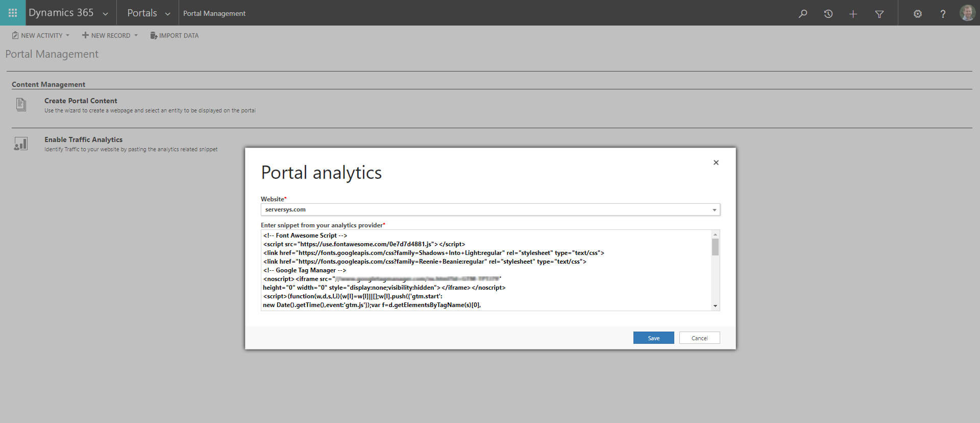This screenshot has width=980, height=423.
Task: Click the Portal analytics dialog title
Action: click(x=321, y=173)
